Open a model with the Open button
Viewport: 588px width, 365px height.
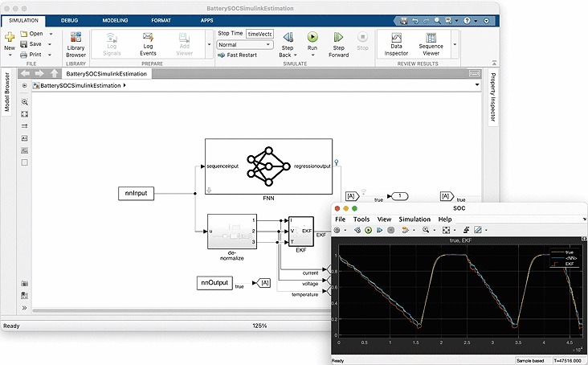(x=32, y=34)
